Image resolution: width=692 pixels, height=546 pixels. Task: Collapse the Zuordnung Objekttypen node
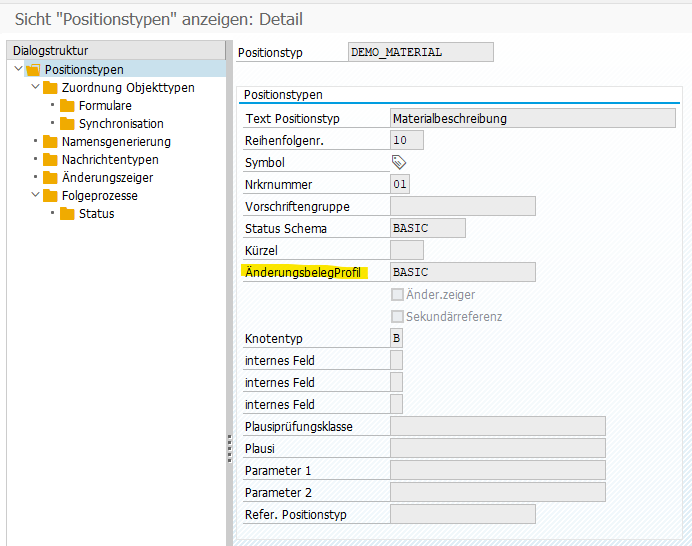[x=35, y=88]
